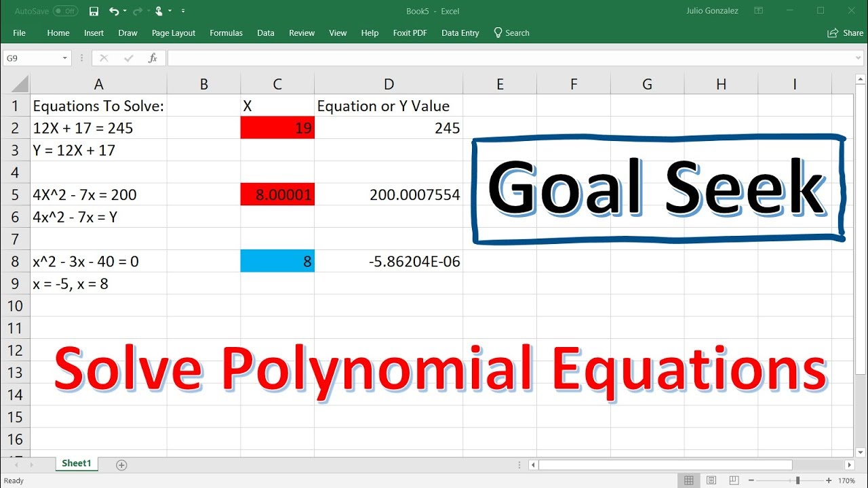Click the Redo arrow icon
Image resolution: width=868 pixels, height=488 pixels.
click(x=138, y=11)
